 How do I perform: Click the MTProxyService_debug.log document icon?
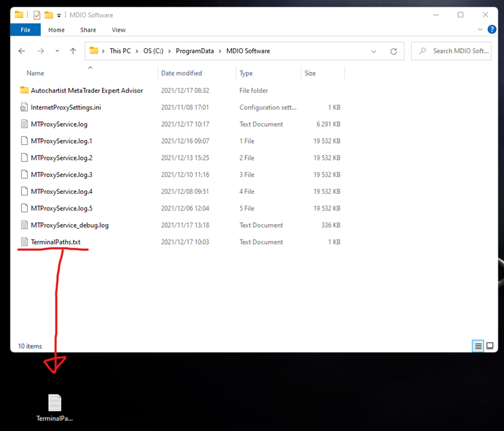click(x=24, y=225)
